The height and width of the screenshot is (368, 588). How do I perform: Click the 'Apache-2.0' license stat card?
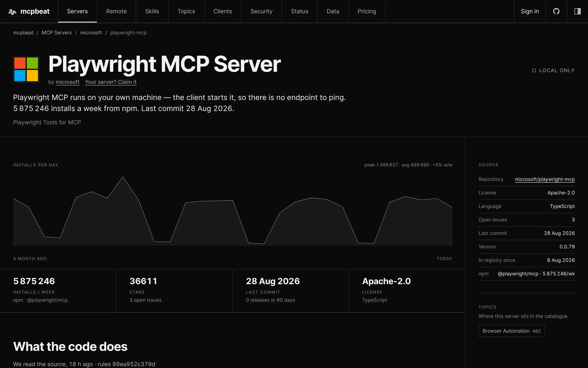(386, 281)
